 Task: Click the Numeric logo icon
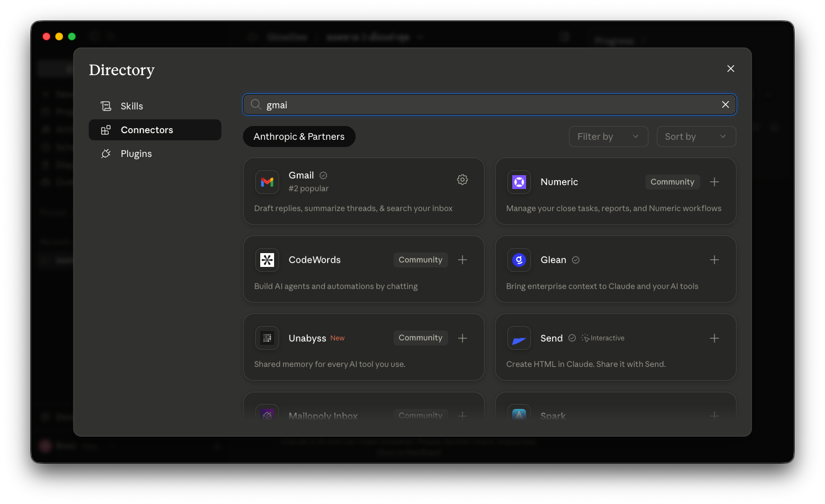coord(519,182)
